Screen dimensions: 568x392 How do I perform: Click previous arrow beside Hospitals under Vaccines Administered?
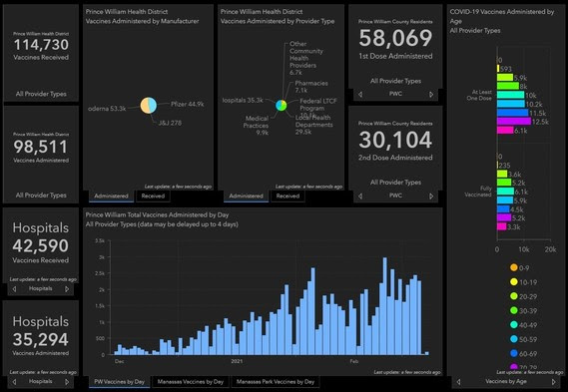point(15,381)
